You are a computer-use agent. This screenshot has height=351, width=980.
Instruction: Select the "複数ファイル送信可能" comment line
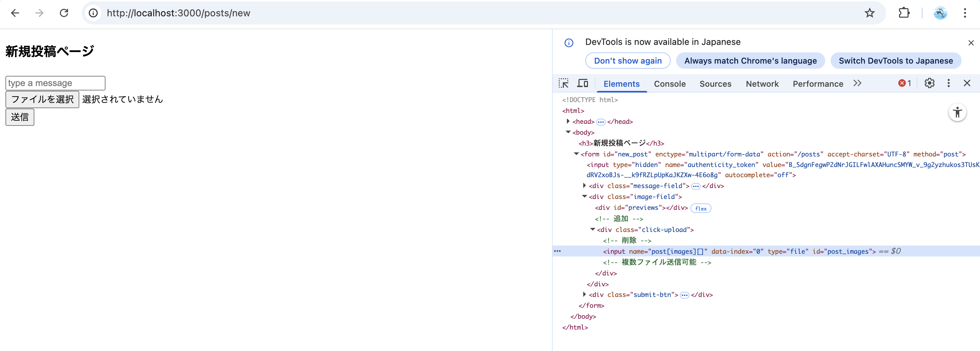pos(657,262)
